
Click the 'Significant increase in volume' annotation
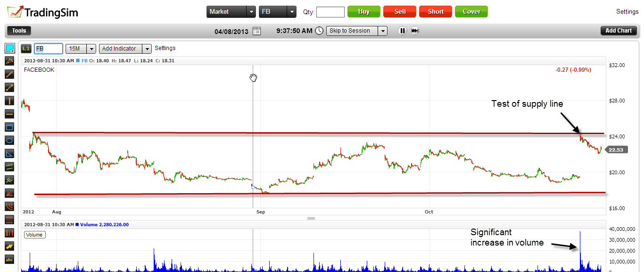coord(507,238)
